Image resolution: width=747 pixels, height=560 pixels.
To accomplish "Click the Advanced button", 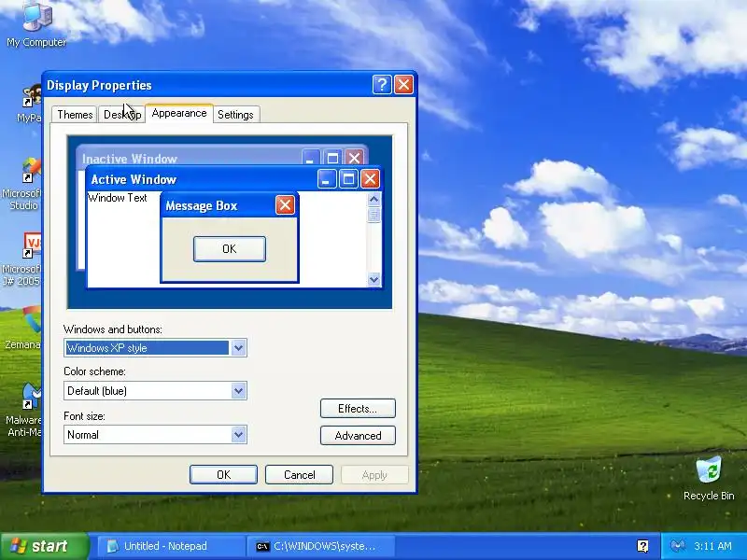I will (x=358, y=436).
